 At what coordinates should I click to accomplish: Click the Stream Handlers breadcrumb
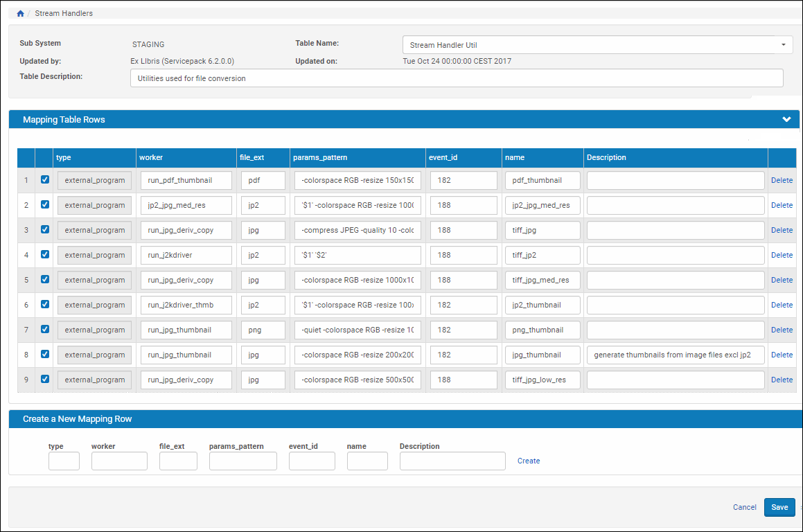pyautogui.click(x=64, y=13)
